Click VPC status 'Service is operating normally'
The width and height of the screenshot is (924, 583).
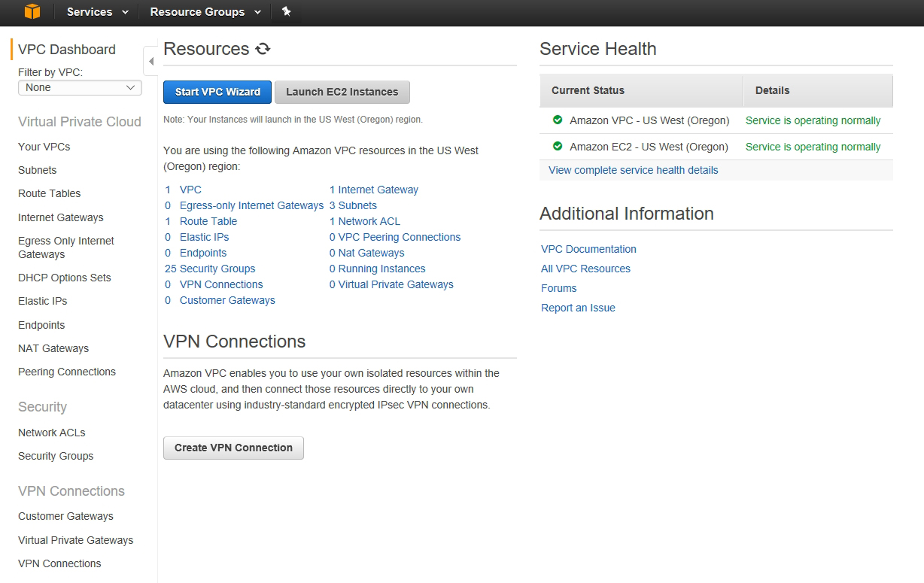[x=813, y=120]
